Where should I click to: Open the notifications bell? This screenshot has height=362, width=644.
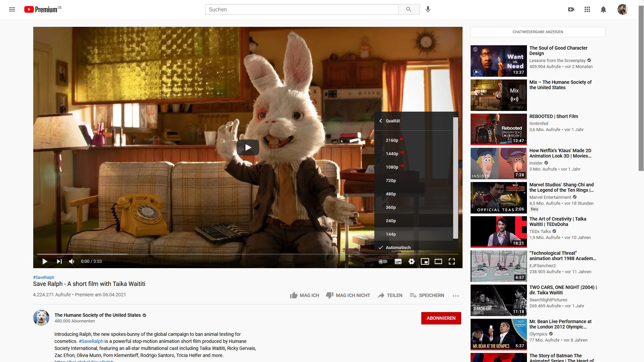tap(603, 9)
